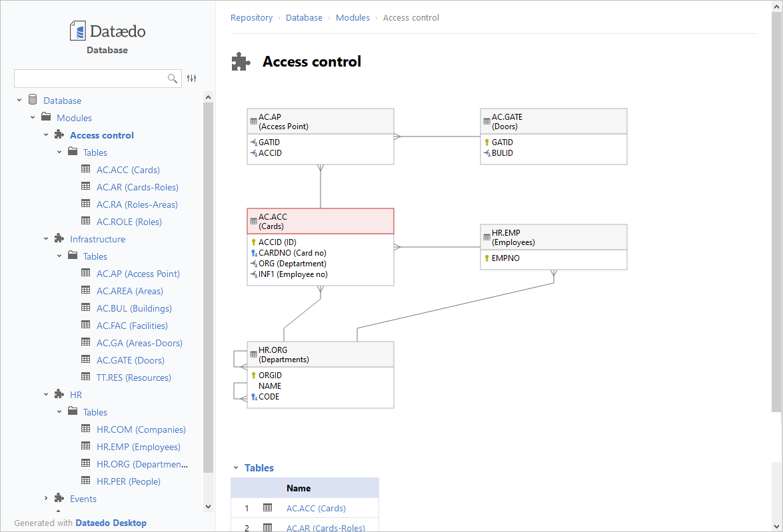
Task: Click the Database cylinder icon in the tree
Action: 33,101
